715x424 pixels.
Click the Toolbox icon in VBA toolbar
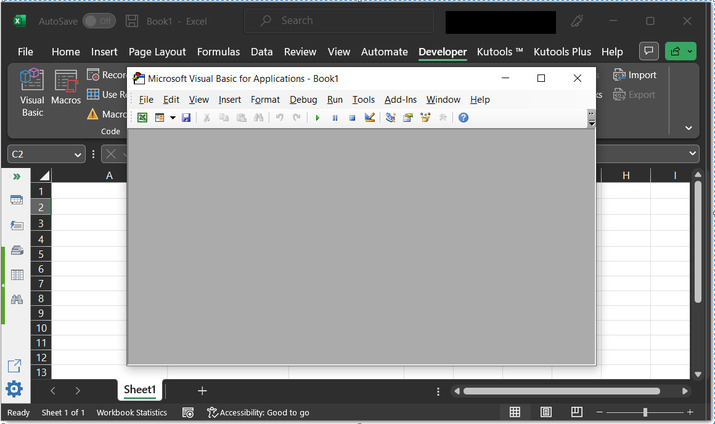pos(442,118)
